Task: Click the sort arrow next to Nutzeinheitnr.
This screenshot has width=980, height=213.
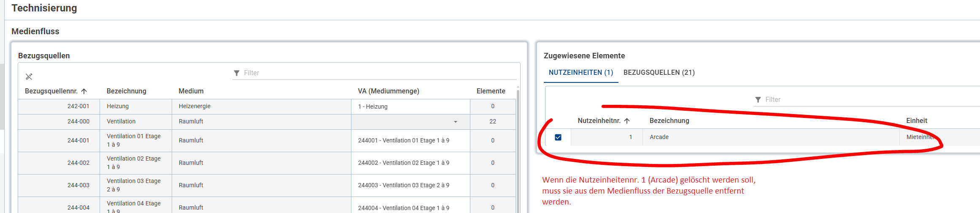Action: tap(627, 121)
